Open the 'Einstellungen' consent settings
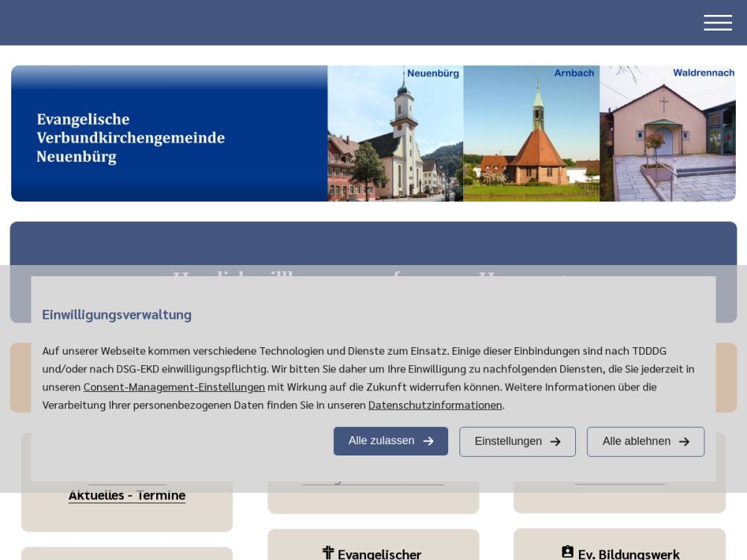This screenshot has height=560, width=747. coord(517,442)
